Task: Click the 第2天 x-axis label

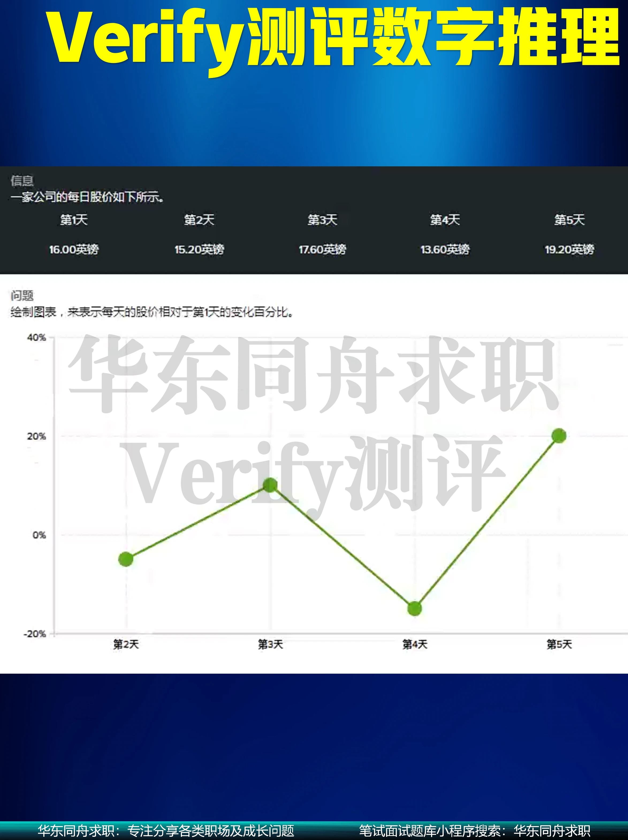Action: click(126, 644)
